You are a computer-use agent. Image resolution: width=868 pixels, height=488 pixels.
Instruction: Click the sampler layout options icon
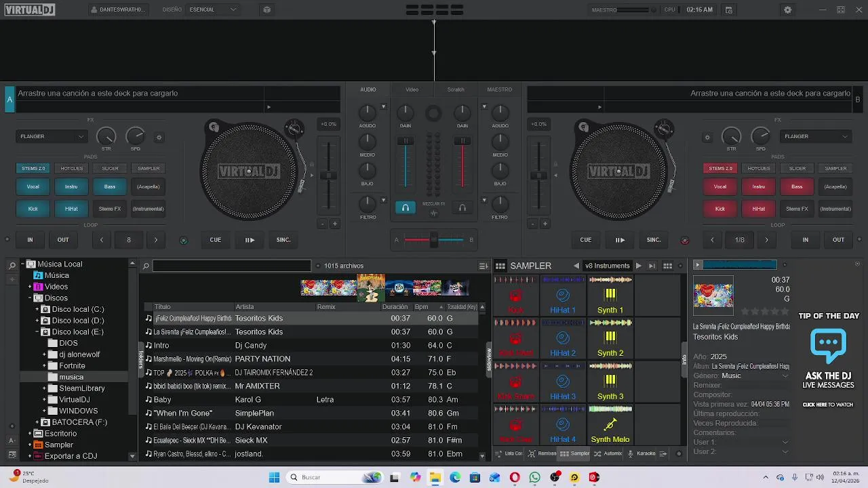(x=667, y=266)
